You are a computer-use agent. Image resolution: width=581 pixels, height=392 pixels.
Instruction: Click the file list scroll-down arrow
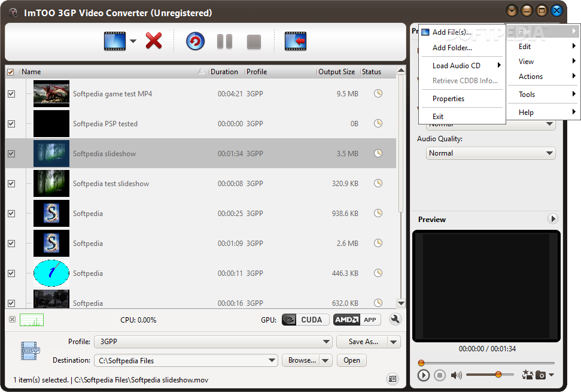coord(401,303)
